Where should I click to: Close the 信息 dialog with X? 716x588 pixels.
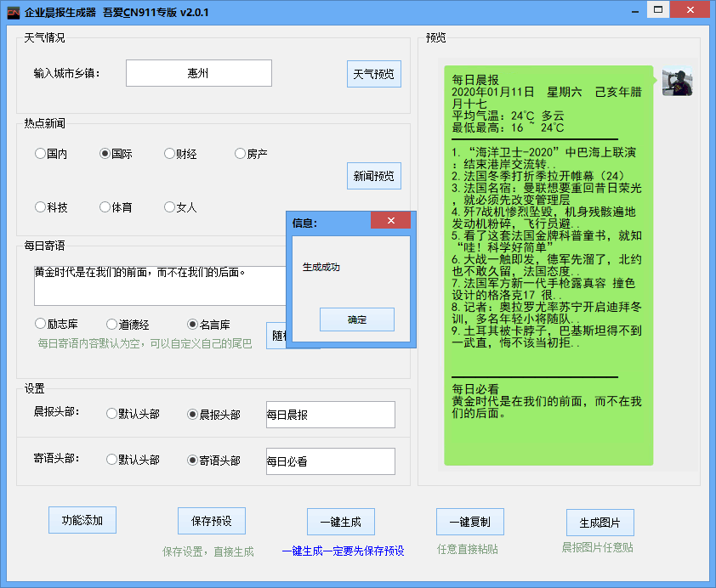click(x=390, y=221)
